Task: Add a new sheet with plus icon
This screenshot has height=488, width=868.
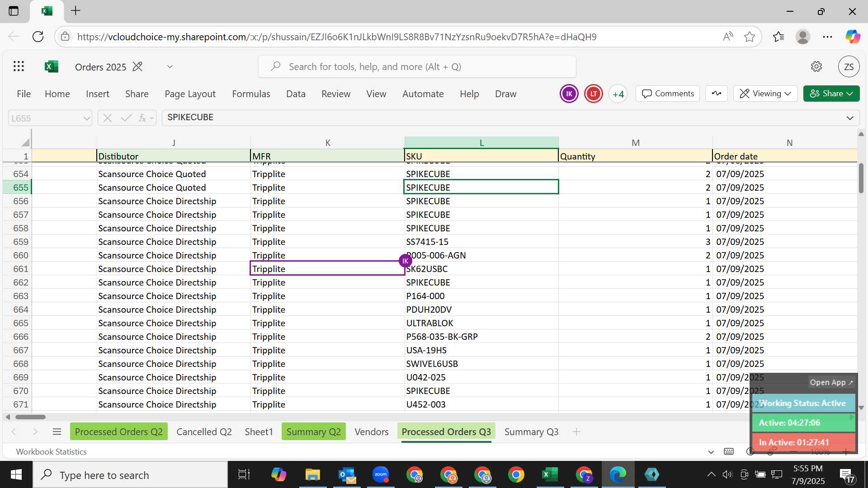Action: 576,432
